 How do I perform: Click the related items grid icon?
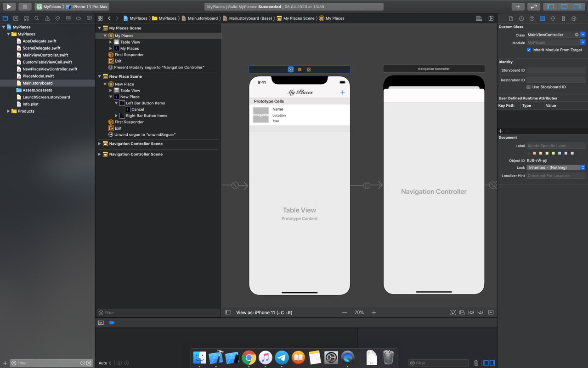100,18
